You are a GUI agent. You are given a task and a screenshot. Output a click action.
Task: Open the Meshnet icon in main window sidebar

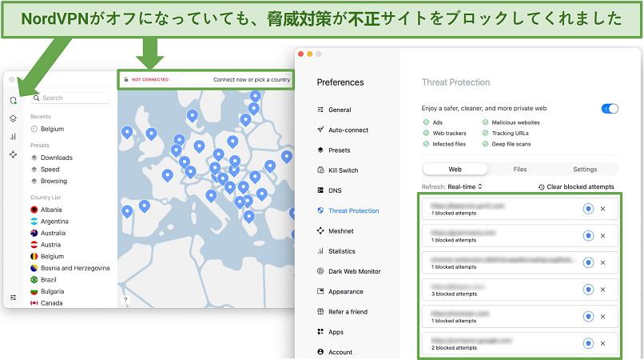(13, 154)
